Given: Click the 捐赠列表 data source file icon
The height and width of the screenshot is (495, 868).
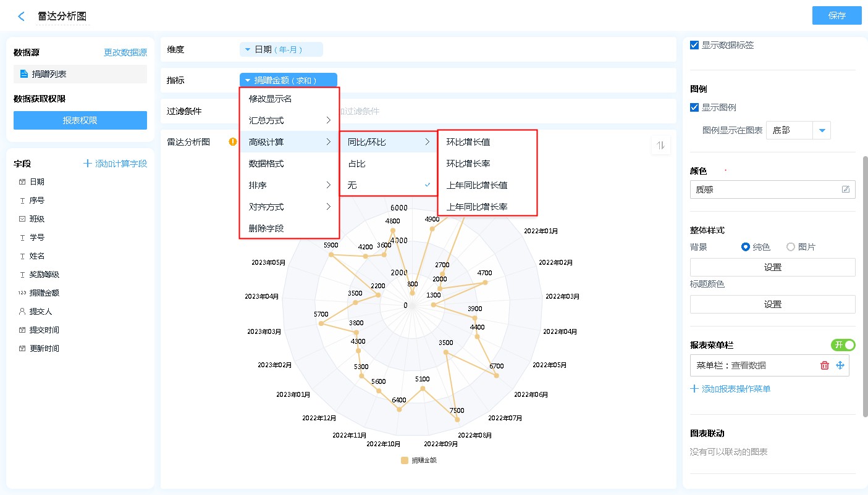Looking at the screenshot, I should (x=24, y=74).
